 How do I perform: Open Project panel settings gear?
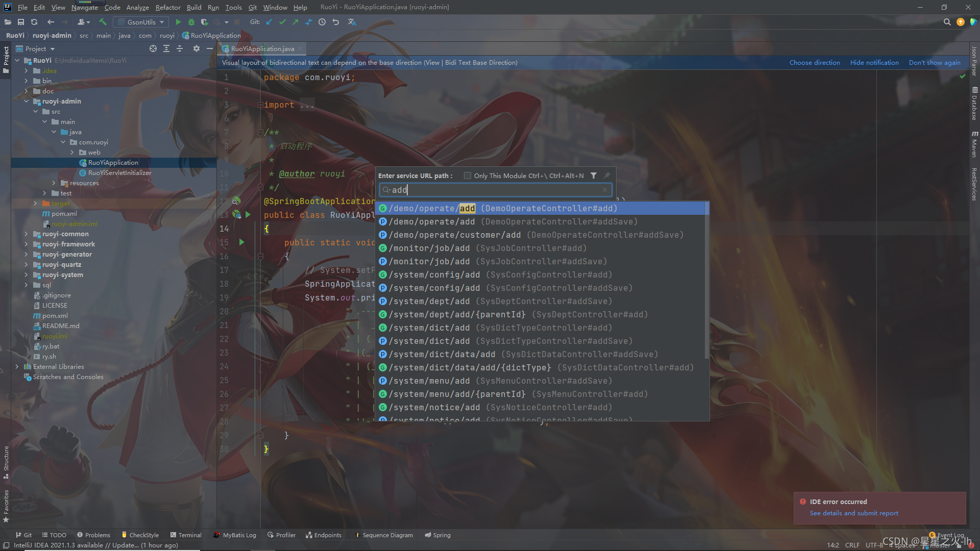pos(197,48)
